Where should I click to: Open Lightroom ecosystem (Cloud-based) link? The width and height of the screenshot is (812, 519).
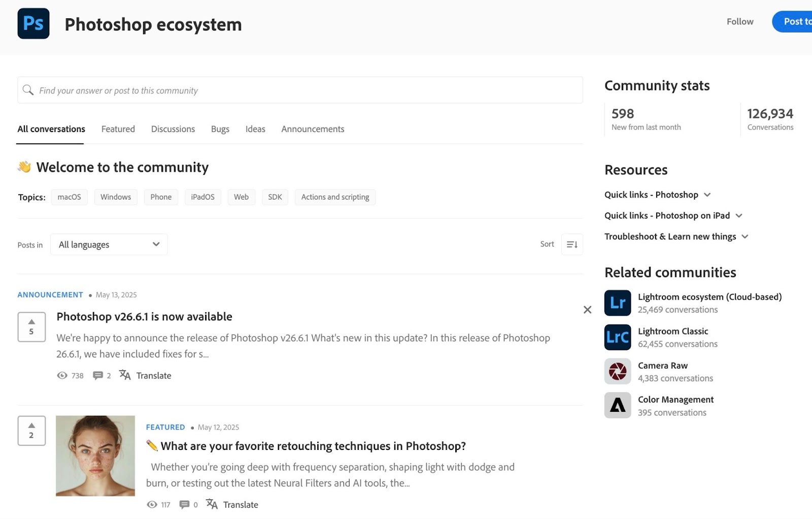[709, 297]
